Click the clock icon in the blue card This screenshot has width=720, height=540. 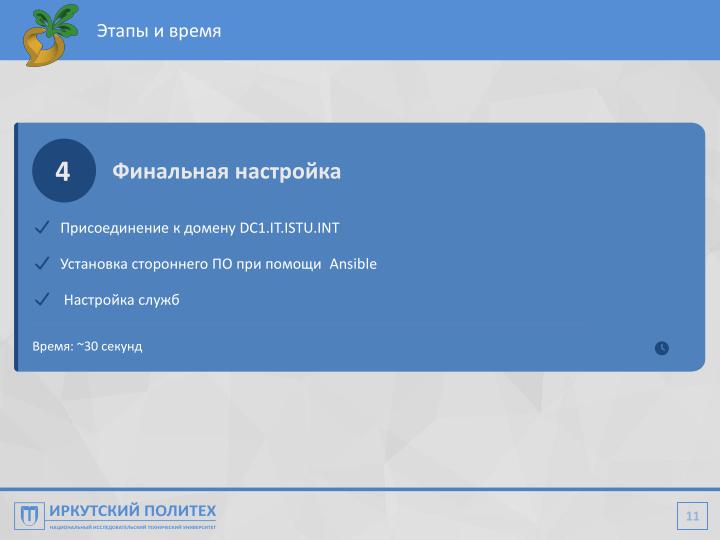coord(661,348)
